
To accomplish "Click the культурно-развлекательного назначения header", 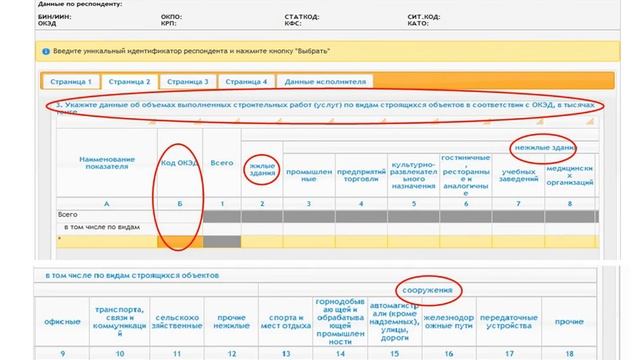I will click(413, 176).
